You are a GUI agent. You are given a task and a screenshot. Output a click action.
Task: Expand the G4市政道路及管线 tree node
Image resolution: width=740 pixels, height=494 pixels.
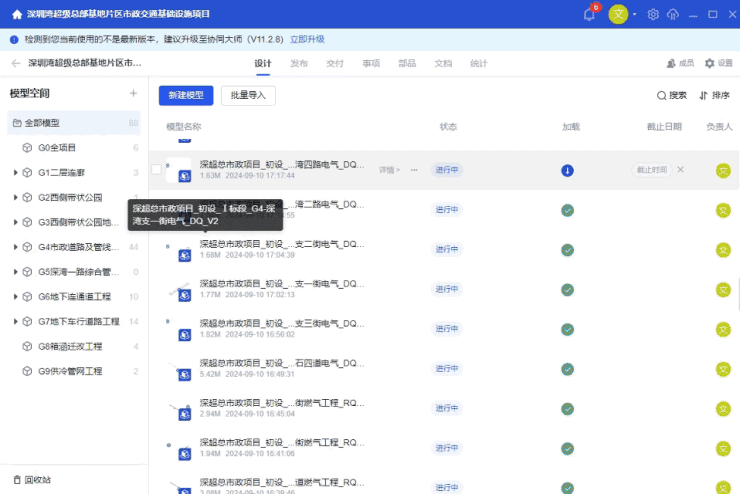point(16,247)
